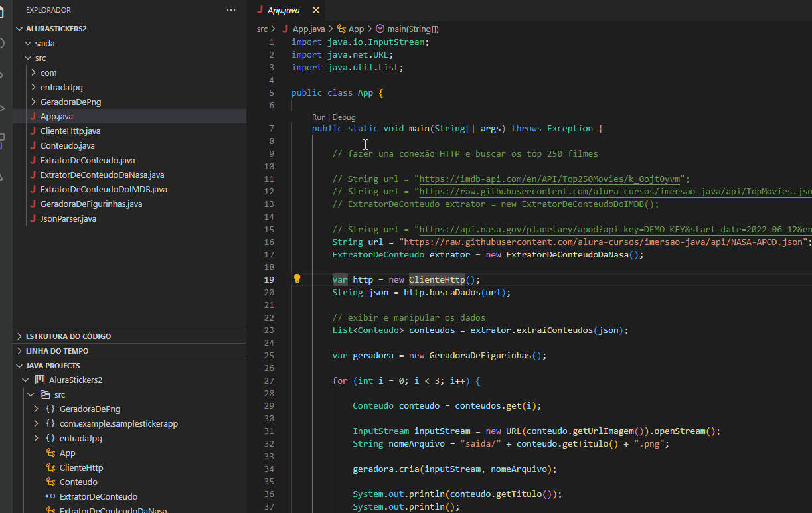
Task: Open GeradoraDeFigurinhas.java file
Action: (129, 204)
